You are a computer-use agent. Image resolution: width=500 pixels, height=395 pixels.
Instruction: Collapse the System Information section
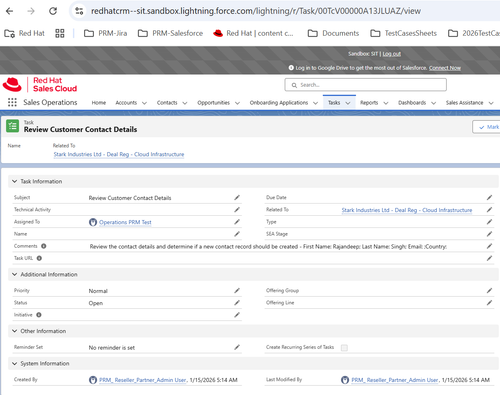coord(14,363)
